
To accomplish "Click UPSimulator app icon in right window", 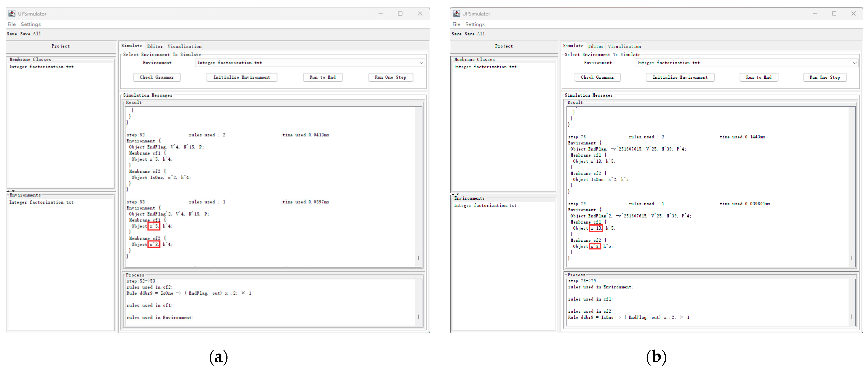I will click(456, 13).
